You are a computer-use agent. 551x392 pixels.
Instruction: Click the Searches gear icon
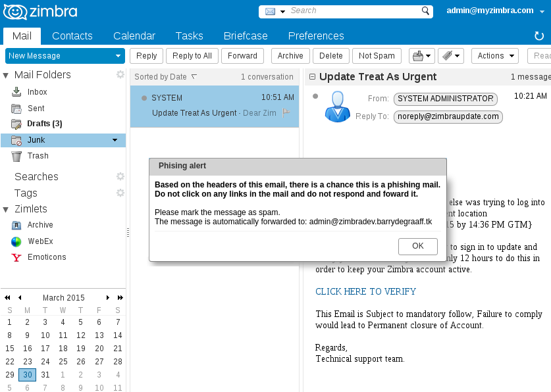pos(120,176)
